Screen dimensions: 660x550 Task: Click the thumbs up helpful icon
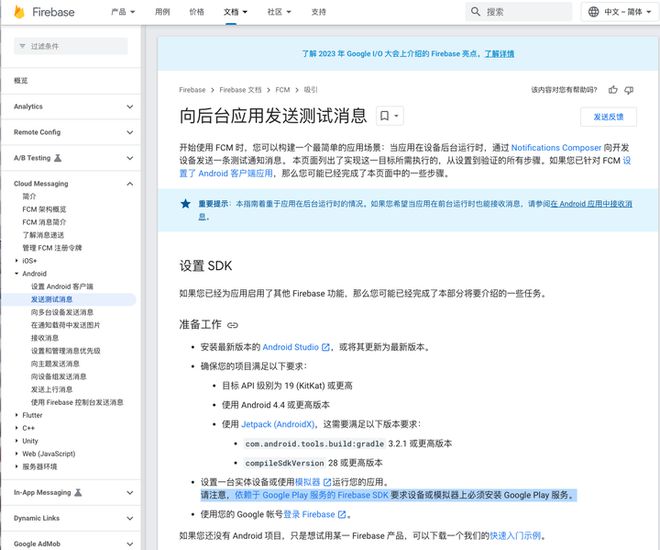pyautogui.click(x=613, y=90)
